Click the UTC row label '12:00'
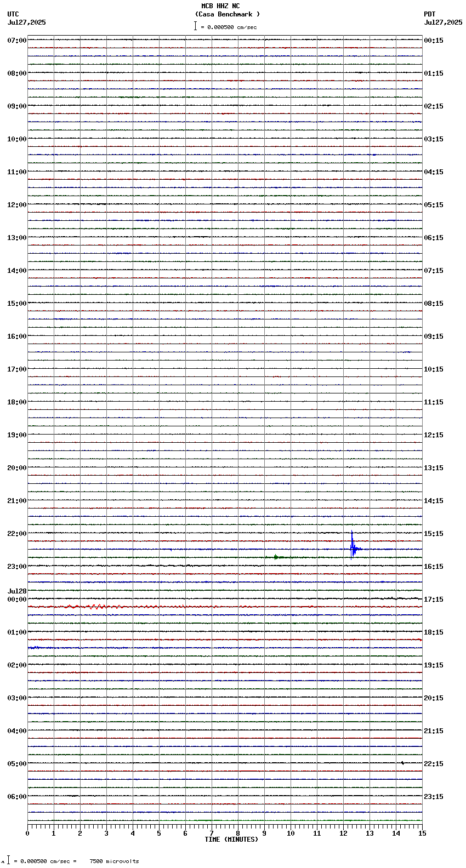 click(x=17, y=205)
